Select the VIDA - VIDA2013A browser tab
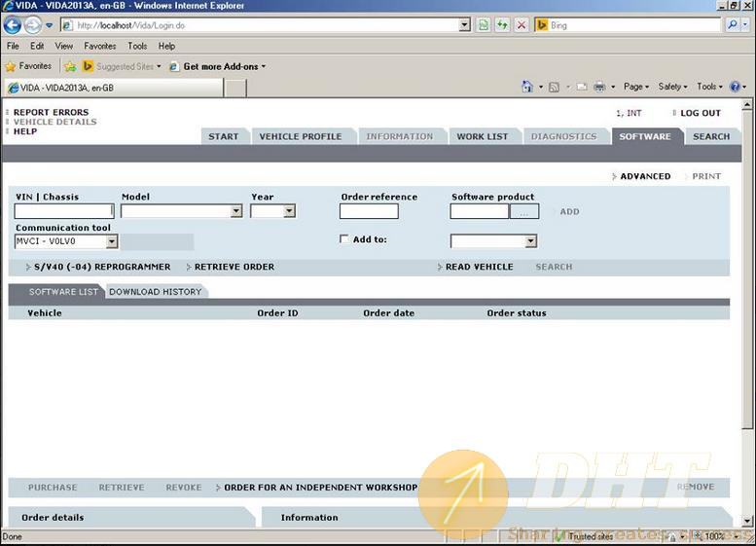 pyautogui.click(x=114, y=88)
